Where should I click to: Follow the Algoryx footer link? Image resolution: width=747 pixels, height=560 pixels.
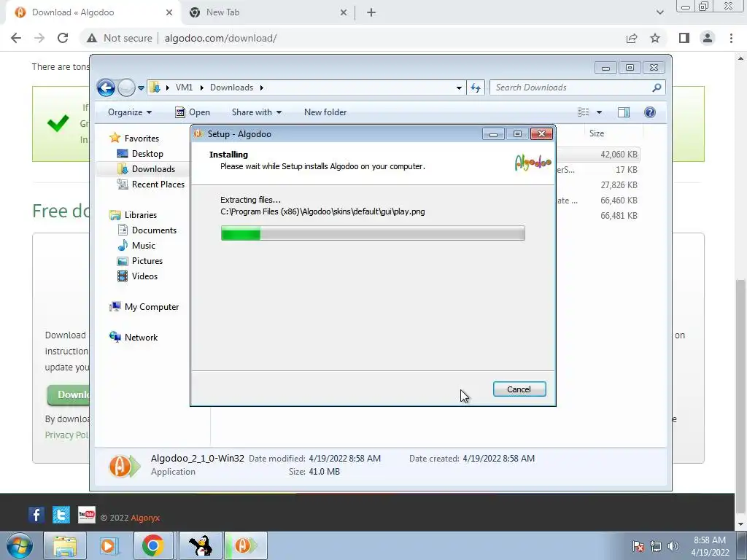pyautogui.click(x=145, y=518)
